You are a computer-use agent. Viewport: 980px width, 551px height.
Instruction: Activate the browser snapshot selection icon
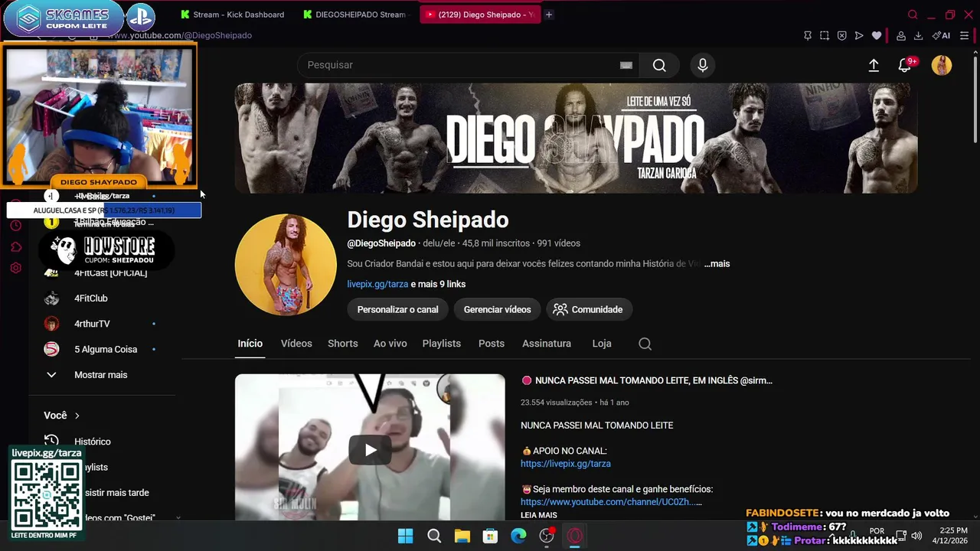pyautogui.click(x=825, y=35)
